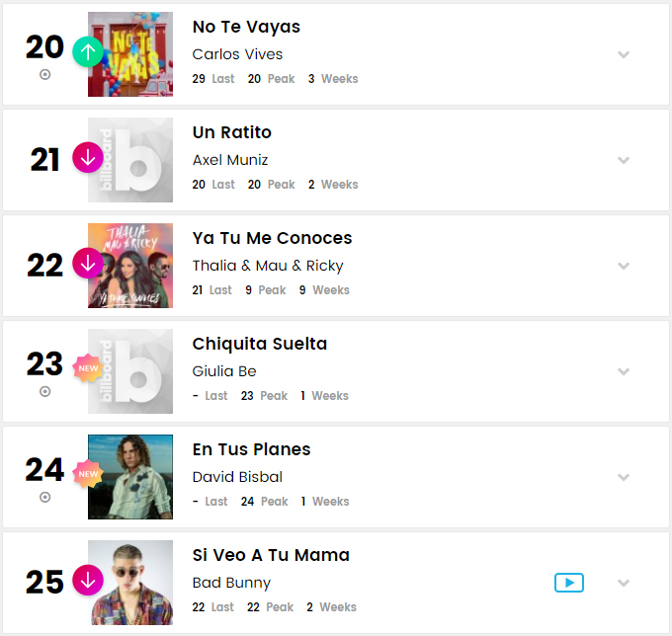Open the Bad Bunny artist link
Image resolution: width=672 pixels, height=636 pixels.
[231, 583]
